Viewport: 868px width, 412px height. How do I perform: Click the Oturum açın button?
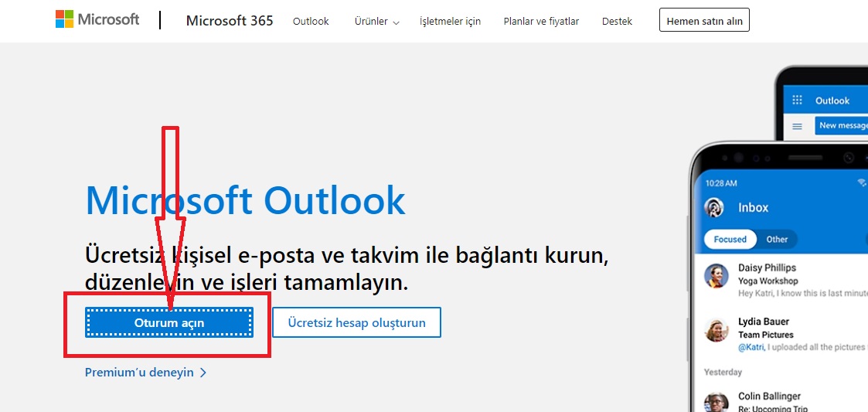point(169,323)
